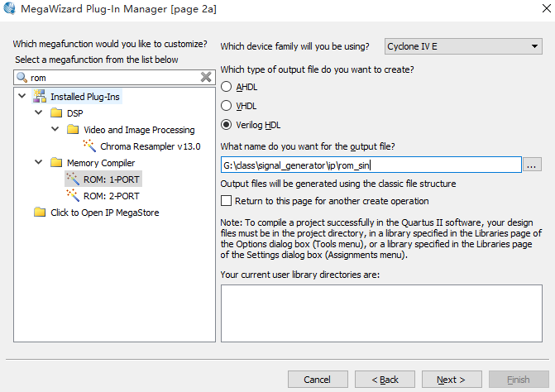Click the output file name field

click(x=371, y=165)
